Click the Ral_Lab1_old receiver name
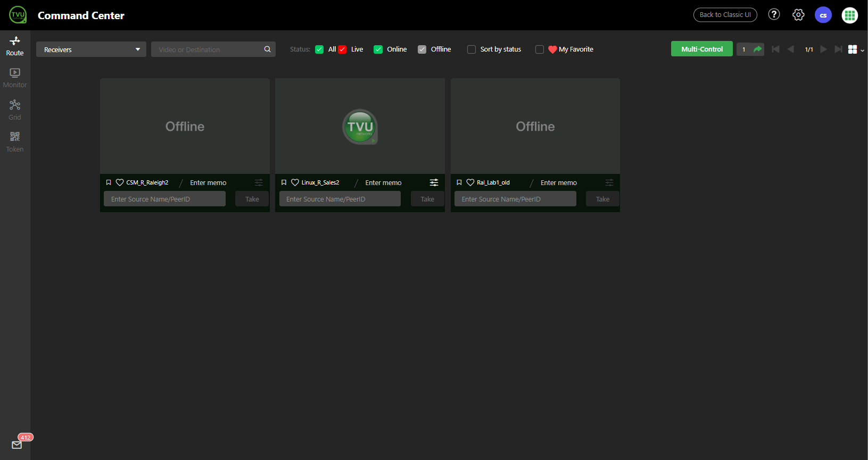 click(x=493, y=182)
